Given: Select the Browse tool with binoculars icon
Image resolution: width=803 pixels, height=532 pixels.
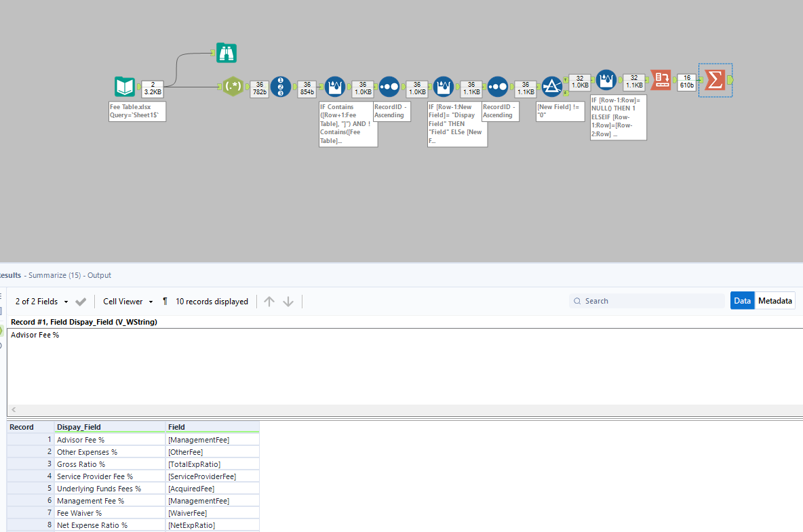Looking at the screenshot, I should point(226,52).
